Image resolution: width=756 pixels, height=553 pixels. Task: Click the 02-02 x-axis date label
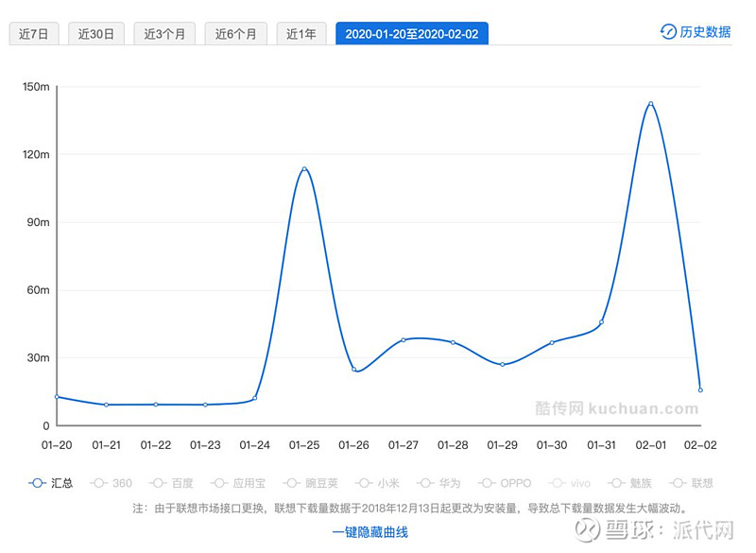click(700, 445)
